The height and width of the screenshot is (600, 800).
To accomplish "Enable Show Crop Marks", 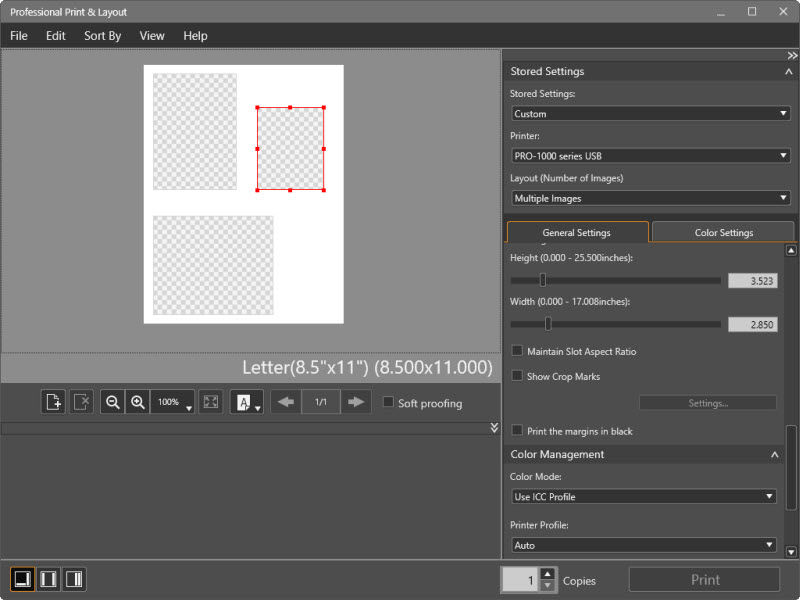I will (x=517, y=375).
